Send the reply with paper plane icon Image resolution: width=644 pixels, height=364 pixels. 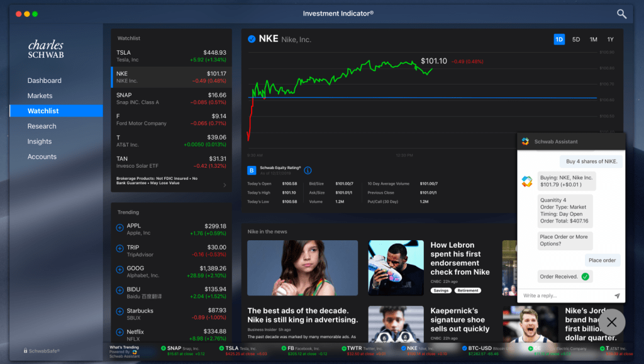(617, 295)
